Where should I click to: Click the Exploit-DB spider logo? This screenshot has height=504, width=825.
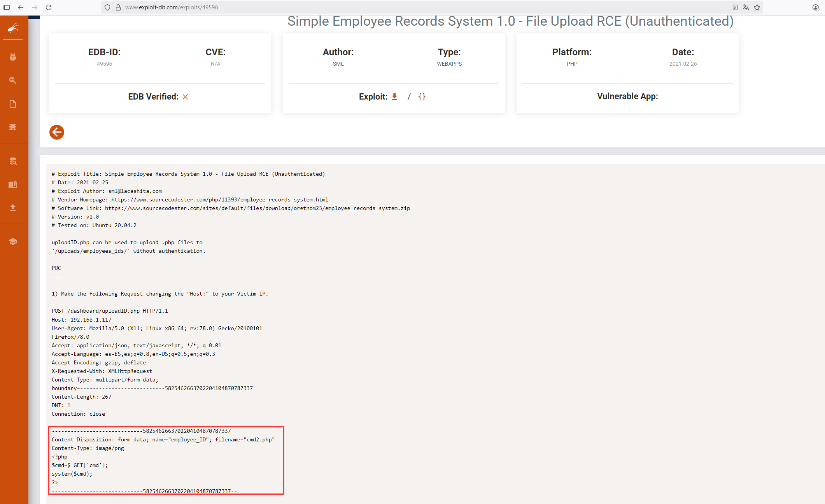pyautogui.click(x=13, y=28)
